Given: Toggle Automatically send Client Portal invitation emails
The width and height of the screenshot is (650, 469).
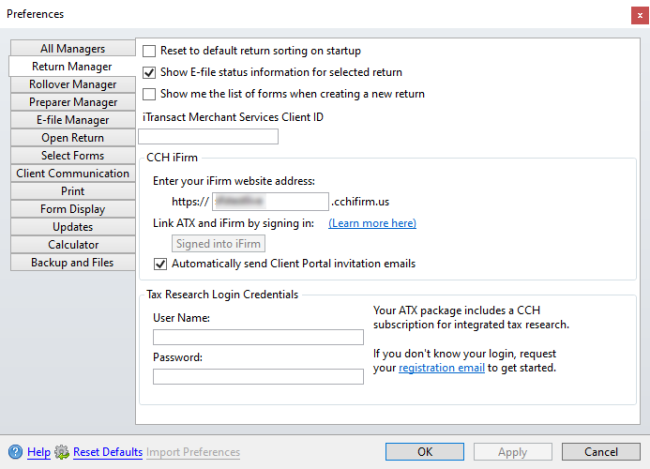Looking at the screenshot, I should pyautogui.click(x=160, y=264).
